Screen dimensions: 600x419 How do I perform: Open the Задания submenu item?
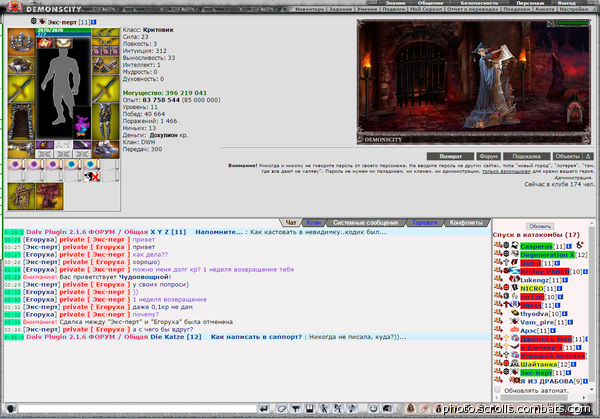341,9
